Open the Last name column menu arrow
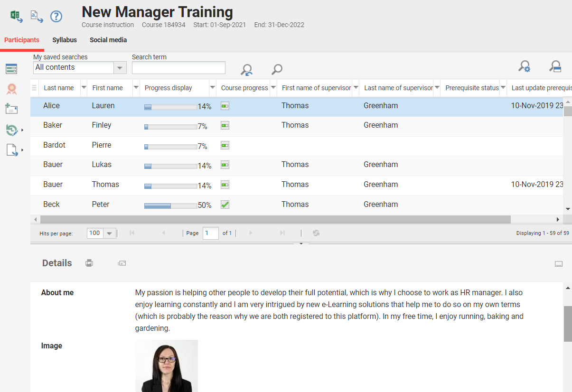 [x=84, y=88]
